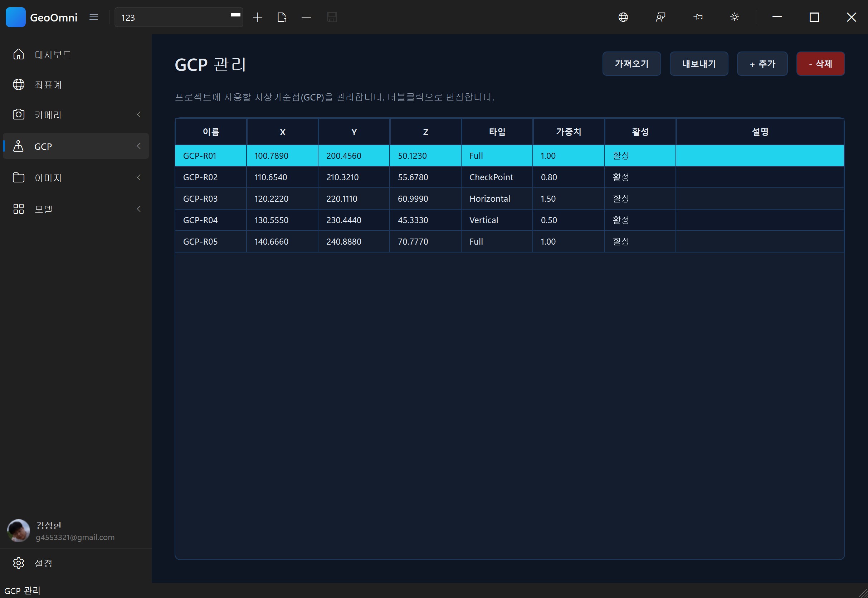
Task: Select the GCP sidebar item
Action: pos(76,146)
